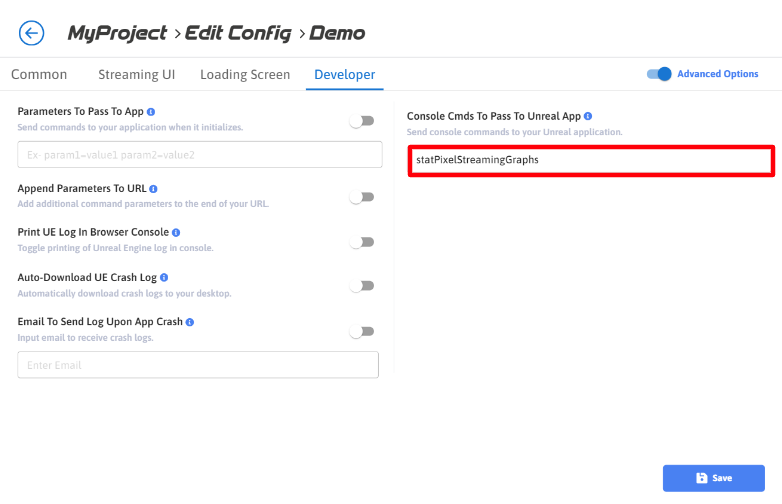Click info icon beside Print UE Log In Browser Console
This screenshot has height=504, width=782.
click(176, 232)
